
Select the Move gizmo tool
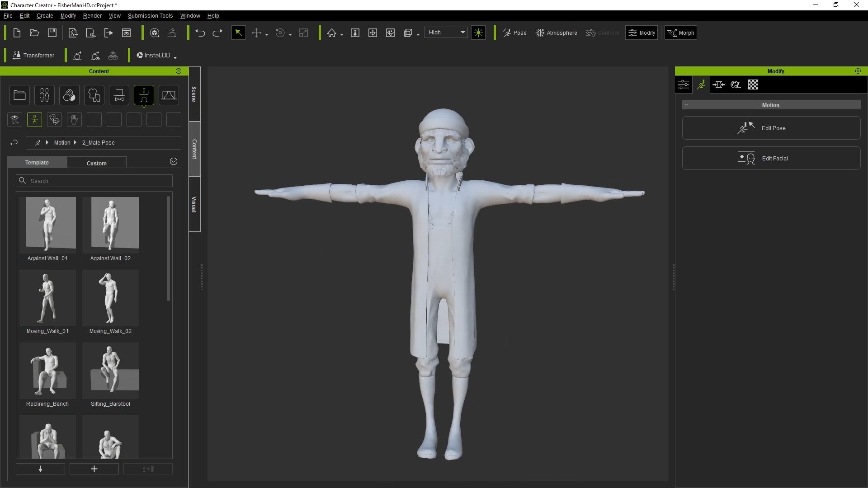[x=256, y=33]
